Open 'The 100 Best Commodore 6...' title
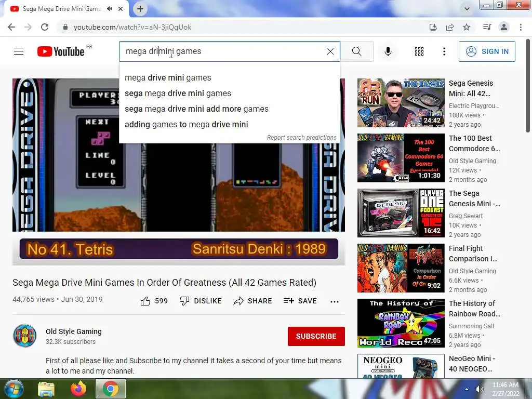 point(474,143)
